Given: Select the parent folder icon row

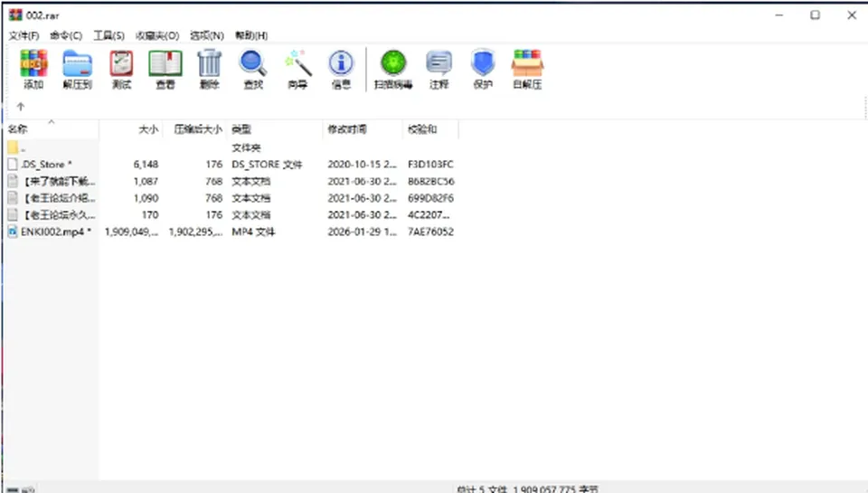Looking at the screenshot, I should point(14,148).
